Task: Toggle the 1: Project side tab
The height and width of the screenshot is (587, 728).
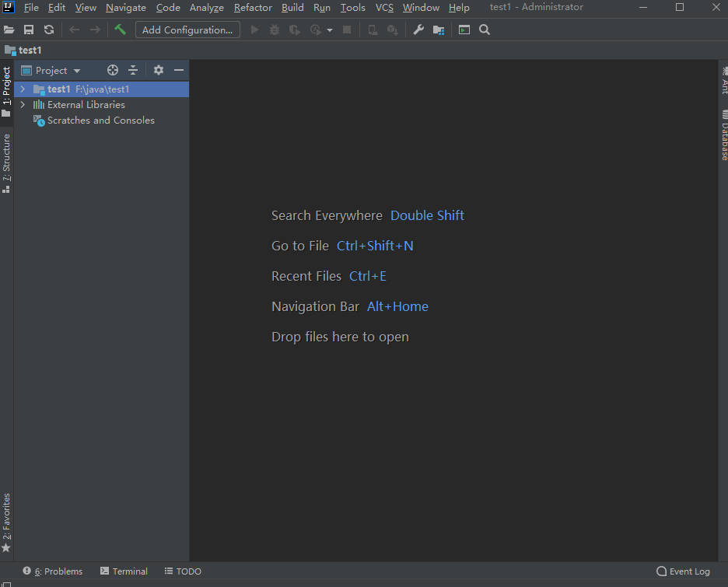Action: (6, 92)
